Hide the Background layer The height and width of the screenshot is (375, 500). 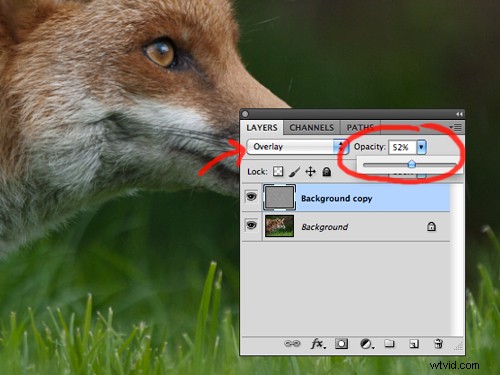[251, 225]
